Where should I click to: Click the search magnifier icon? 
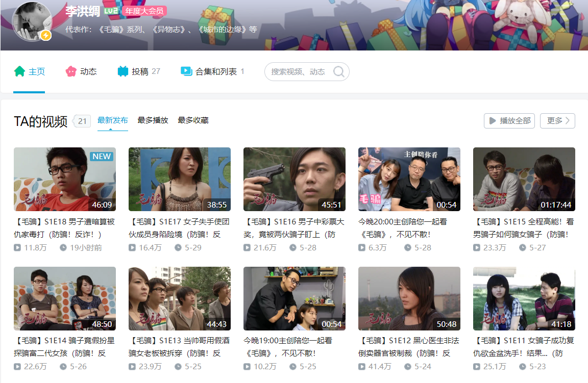click(x=338, y=71)
